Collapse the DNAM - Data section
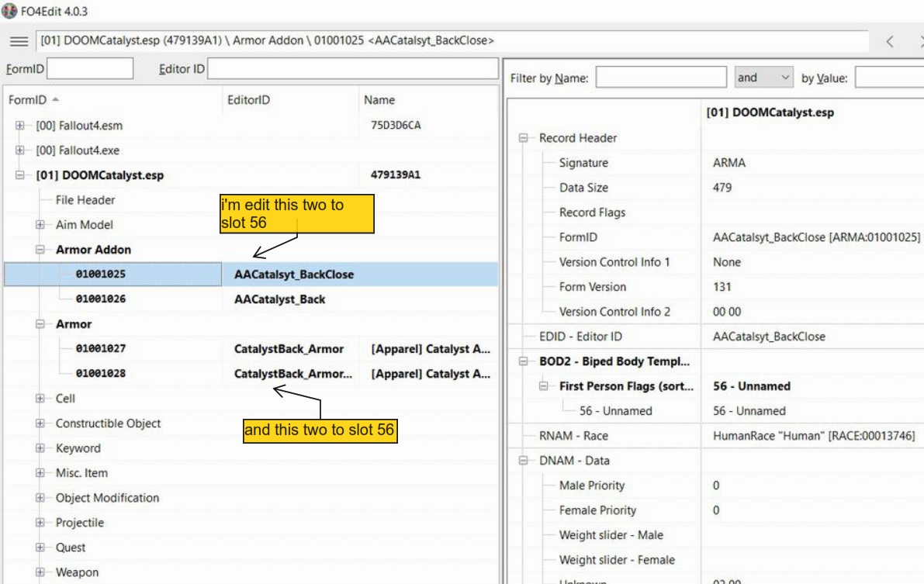Image resolution: width=924 pixels, height=584 pixels. (523, 460)
